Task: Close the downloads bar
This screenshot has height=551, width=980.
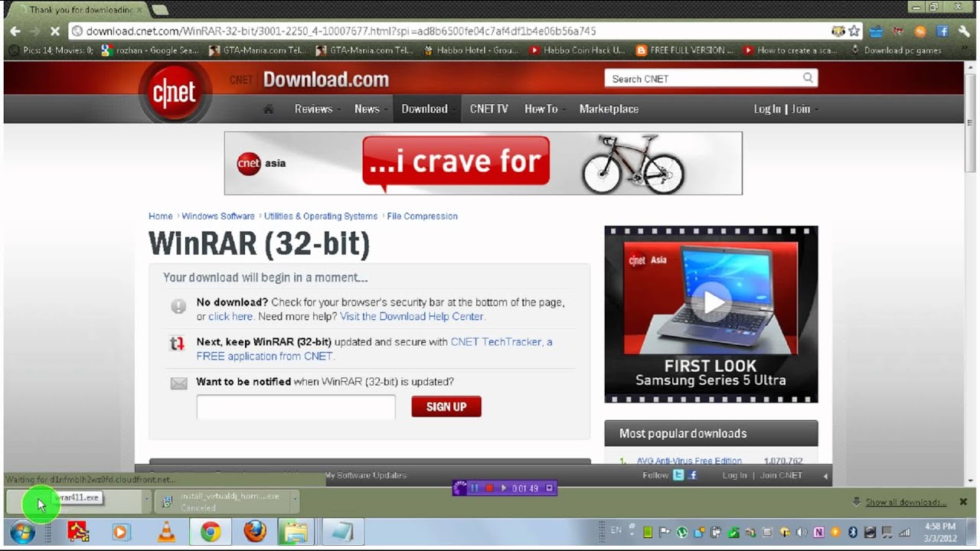Action: [x=963, y=502]
